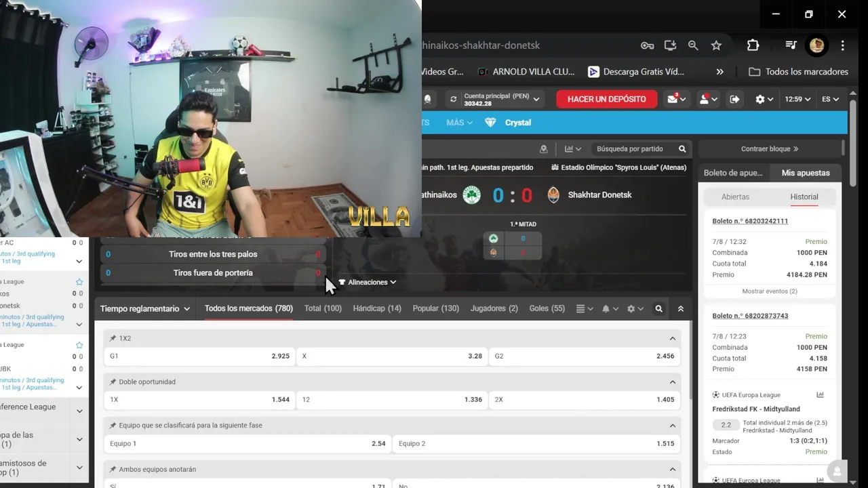Expand Alineaciones lineups
Viewport: 868px width, 488px height.
367,282
